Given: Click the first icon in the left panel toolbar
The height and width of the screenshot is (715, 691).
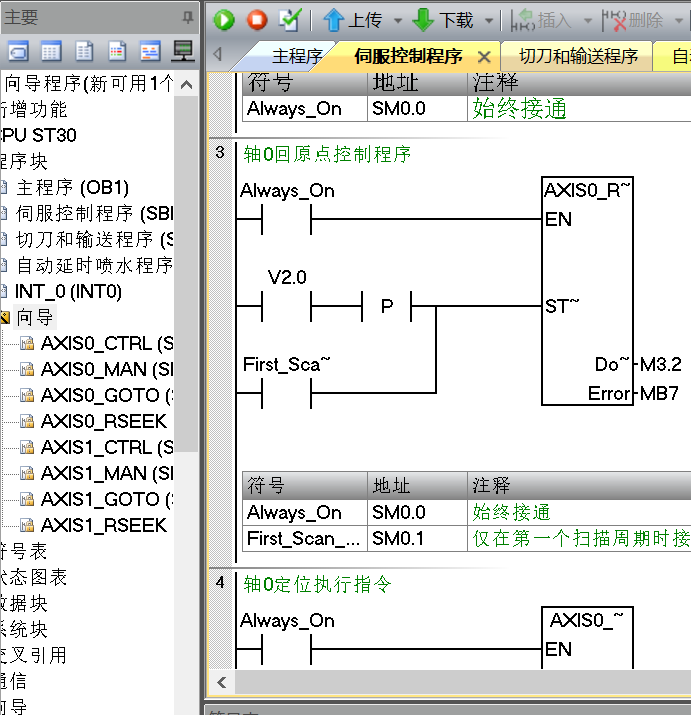Looking at the screenshot, I should [18, 51].
